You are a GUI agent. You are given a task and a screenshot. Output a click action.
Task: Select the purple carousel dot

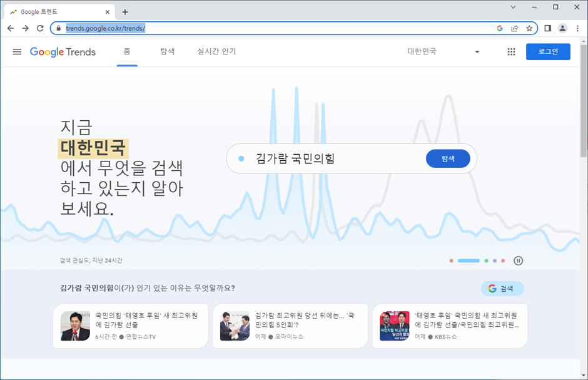[495, 260]
